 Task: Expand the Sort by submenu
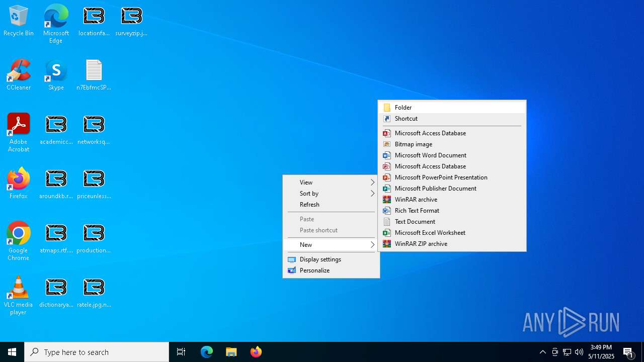[x=331, y=194]
